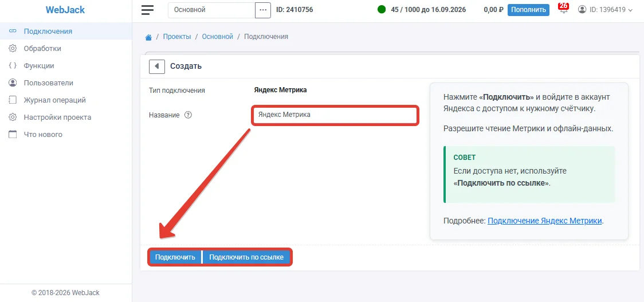Viewport: 644px width, 302px height.
Task: Open Основной breadcrumb link
Action: pyautogui.click(x=218, y=37)
